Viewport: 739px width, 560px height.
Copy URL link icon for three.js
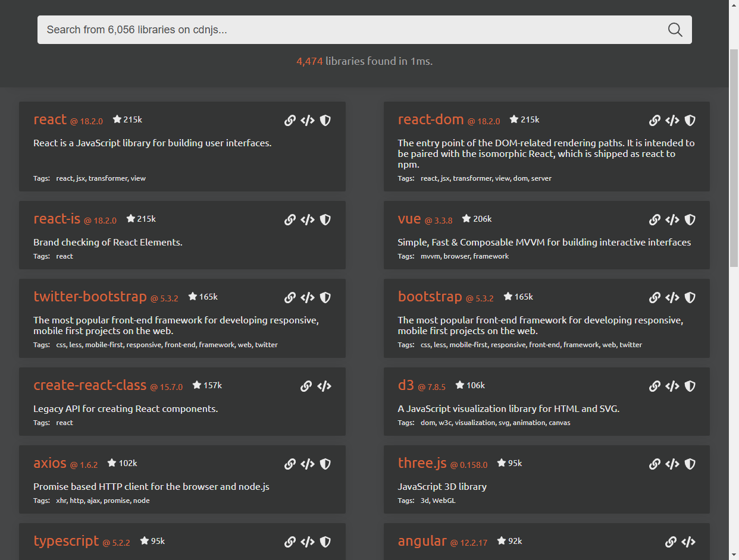coord(655,464)
